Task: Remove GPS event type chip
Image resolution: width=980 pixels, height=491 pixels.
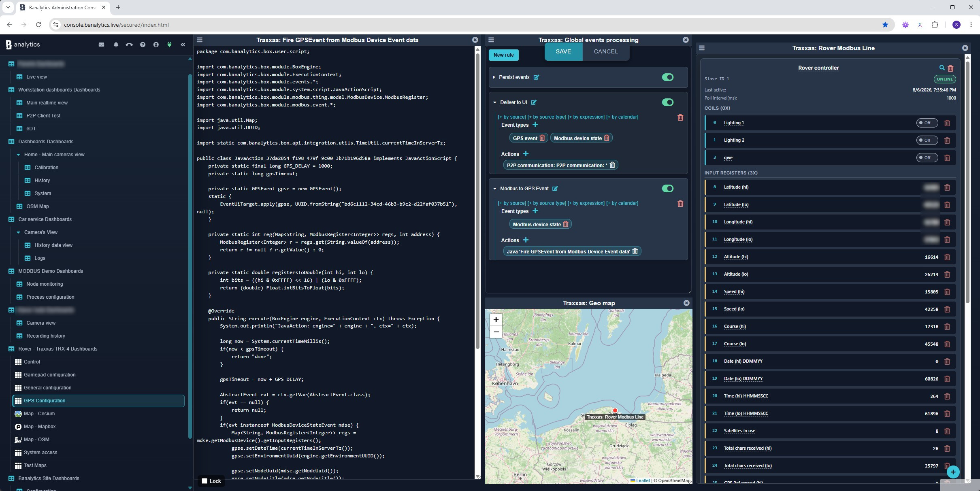Action: 542,138
